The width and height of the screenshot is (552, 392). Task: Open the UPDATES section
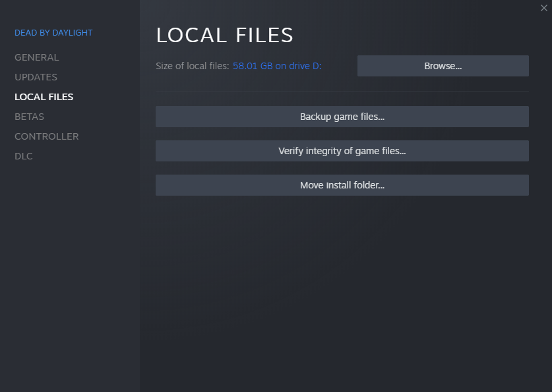[x=36, y=77]
